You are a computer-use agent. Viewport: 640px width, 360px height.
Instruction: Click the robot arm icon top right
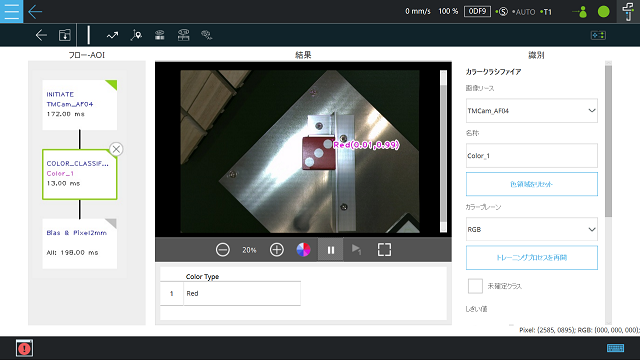tap(628, 11)
